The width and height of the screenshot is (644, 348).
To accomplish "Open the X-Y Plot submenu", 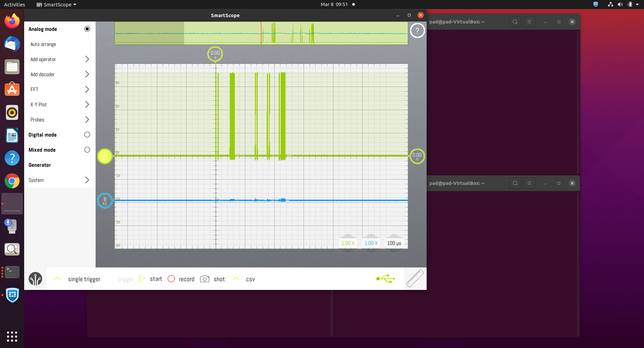I will coord(87,104).
